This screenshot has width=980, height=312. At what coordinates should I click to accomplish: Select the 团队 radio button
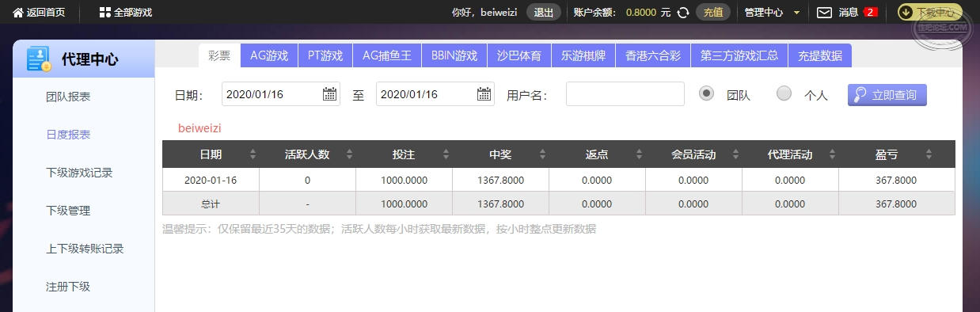(707, 93)
